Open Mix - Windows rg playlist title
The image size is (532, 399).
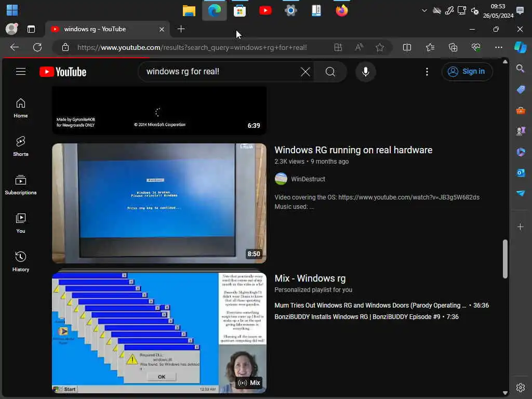click(310, 278)
